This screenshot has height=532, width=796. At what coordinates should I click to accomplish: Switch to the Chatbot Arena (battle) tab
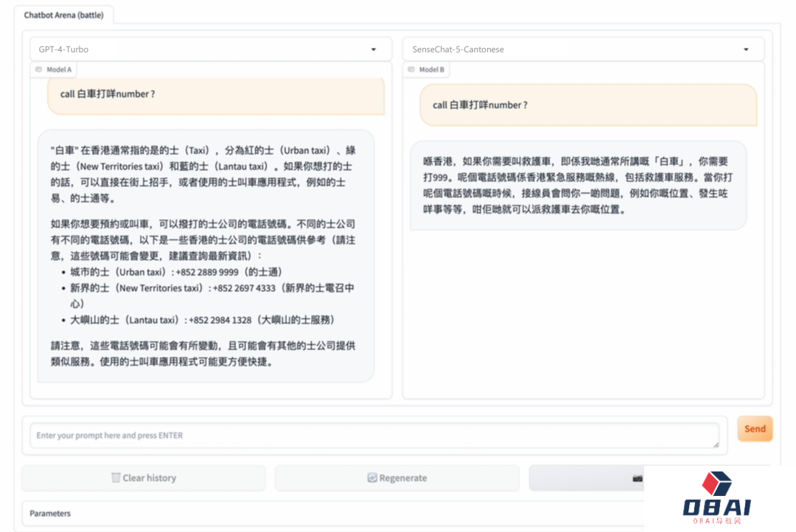click(x=63, y=15)
